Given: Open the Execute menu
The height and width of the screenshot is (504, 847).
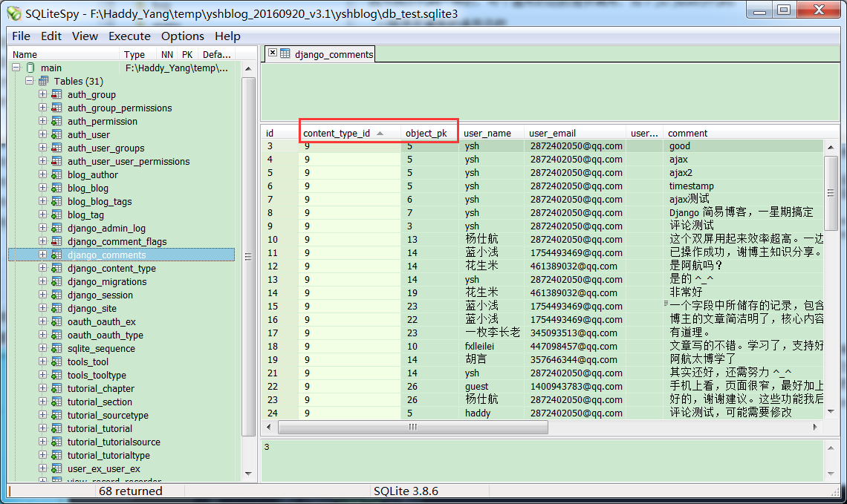Looking at the screenshot, I should coord(129,36).
